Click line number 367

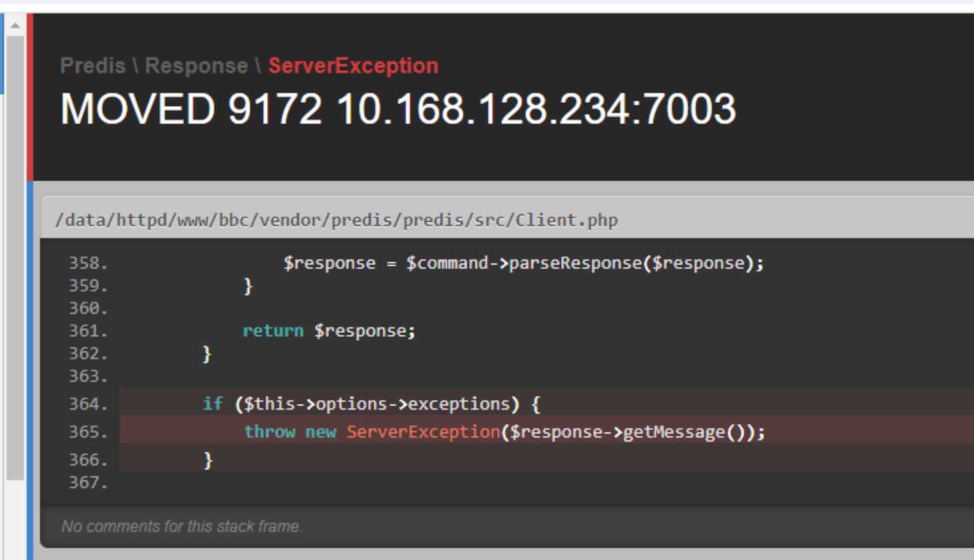(x=88, y=483)
